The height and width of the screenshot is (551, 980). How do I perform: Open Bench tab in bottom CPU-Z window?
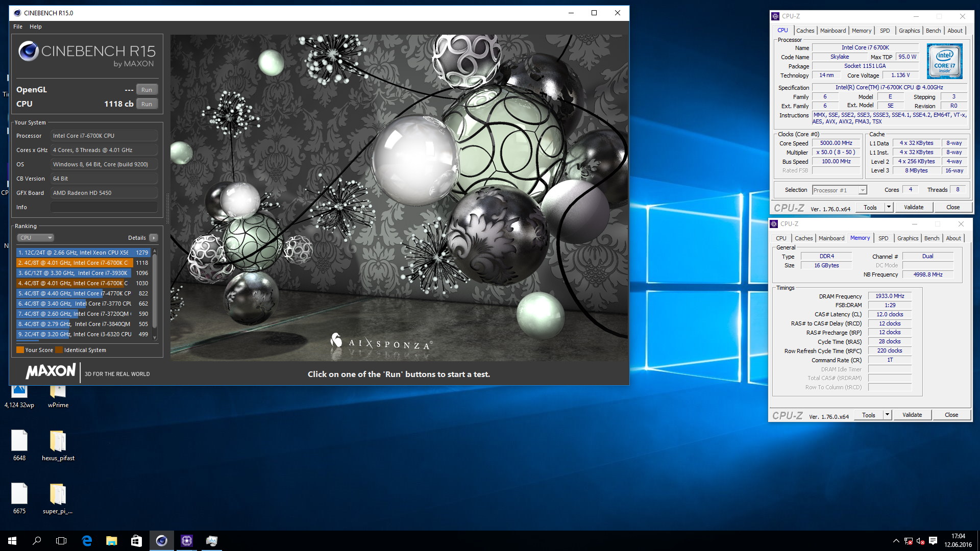click(x=932, y=238)
